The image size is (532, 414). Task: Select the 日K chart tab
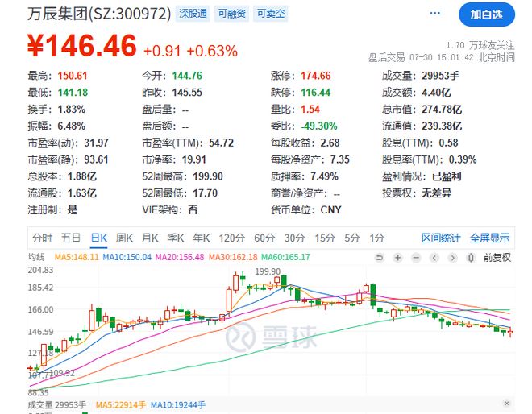(99, 238)
